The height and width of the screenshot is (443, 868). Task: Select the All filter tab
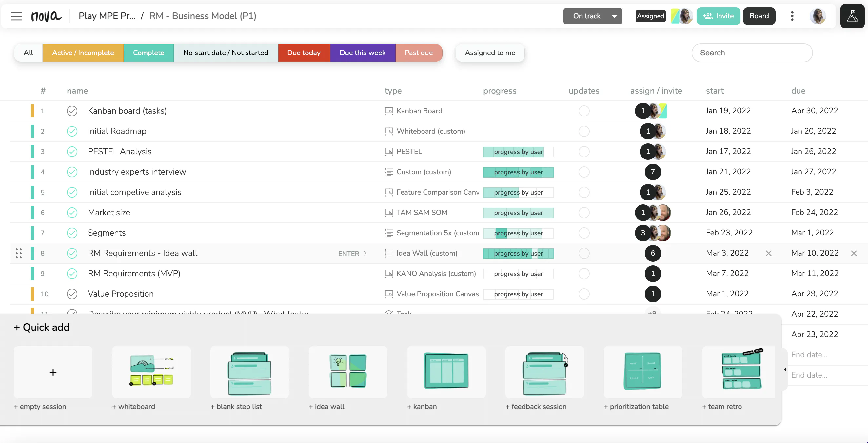click(28, 53)
